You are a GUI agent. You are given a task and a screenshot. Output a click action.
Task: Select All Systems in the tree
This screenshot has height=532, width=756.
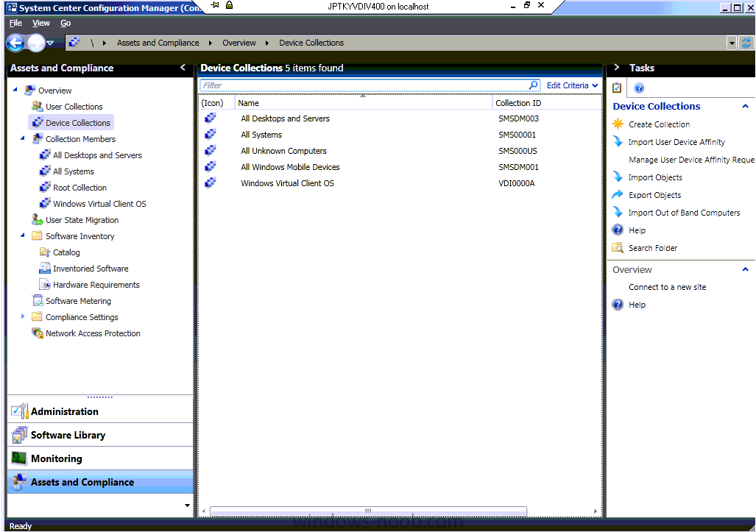[x=74, y=171]
